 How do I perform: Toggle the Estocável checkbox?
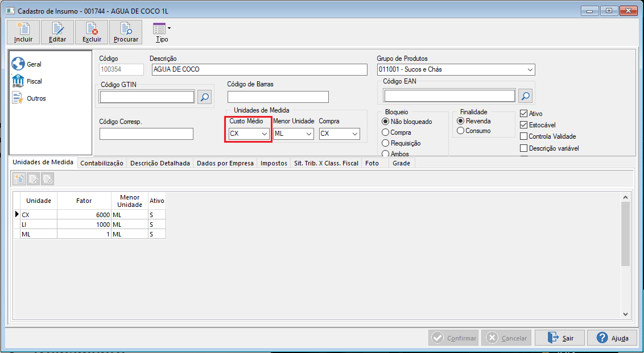(523, 125)
